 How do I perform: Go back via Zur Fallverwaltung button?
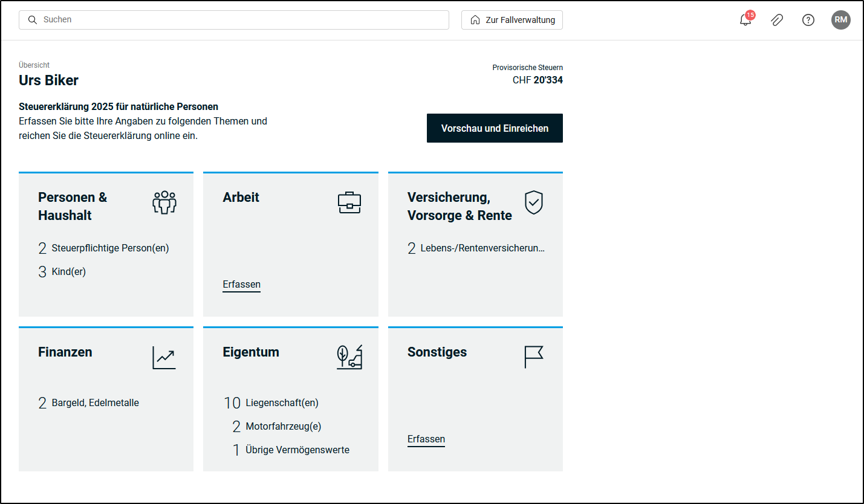point(512,20)
